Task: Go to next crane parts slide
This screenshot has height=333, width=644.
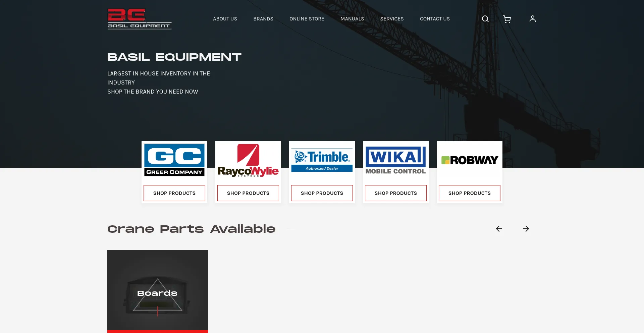Action: coord(526,229)
